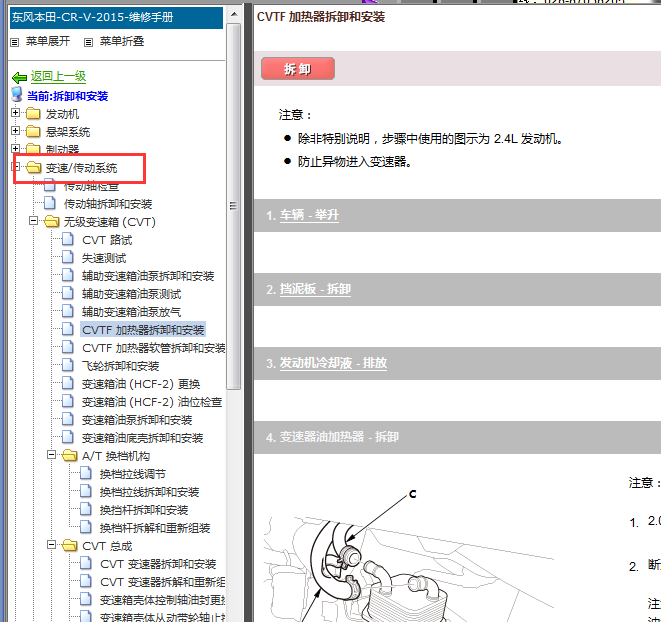
Task: Click the page icon beside 传动轴拆卸和安装
Action: [50, 203]
